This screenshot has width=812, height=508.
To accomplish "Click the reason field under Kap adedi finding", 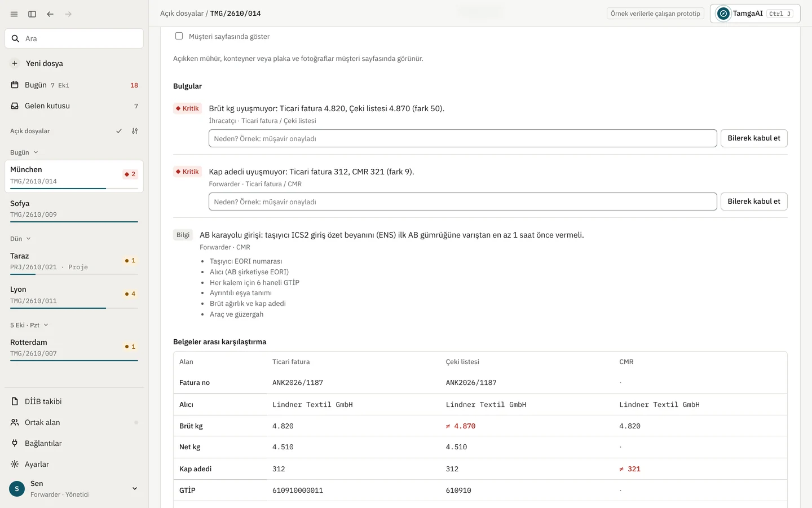I will coord(462,202).
